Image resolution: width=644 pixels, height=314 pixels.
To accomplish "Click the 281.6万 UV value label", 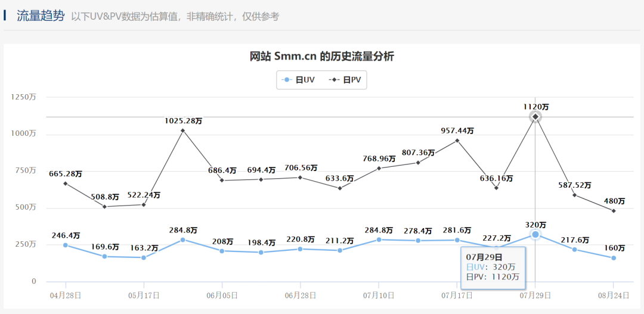I will (457, 231).
